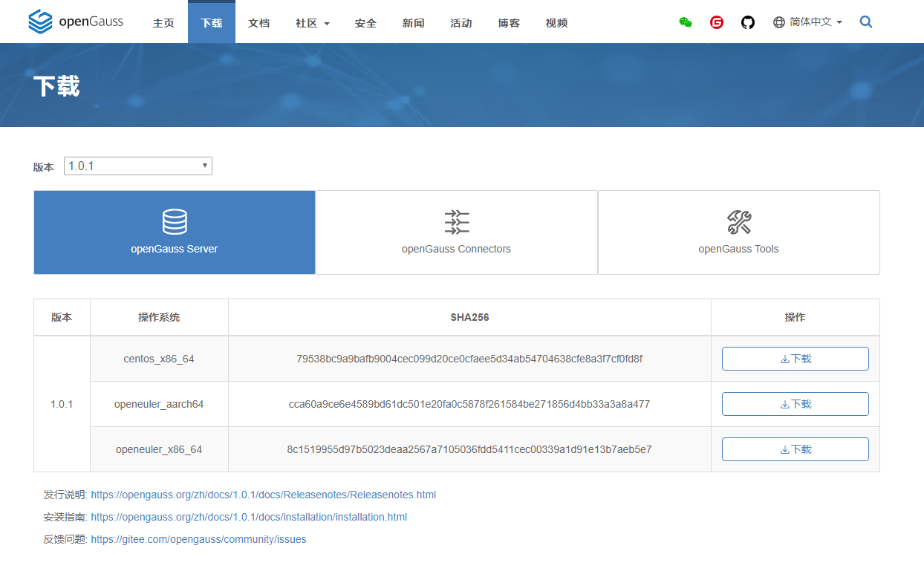Click the connectors icon on openGauss Connectors card
Screen dimensions: 924x577
456,221
